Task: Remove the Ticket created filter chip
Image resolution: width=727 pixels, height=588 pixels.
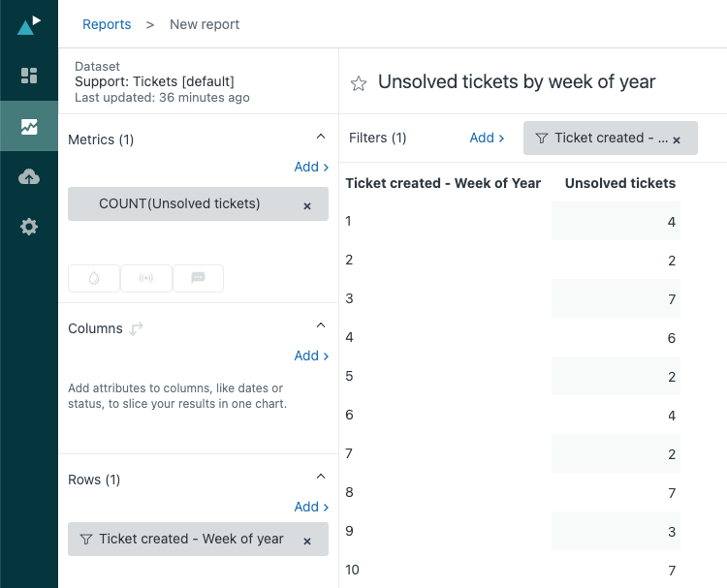Action: [x=677, y=140]
